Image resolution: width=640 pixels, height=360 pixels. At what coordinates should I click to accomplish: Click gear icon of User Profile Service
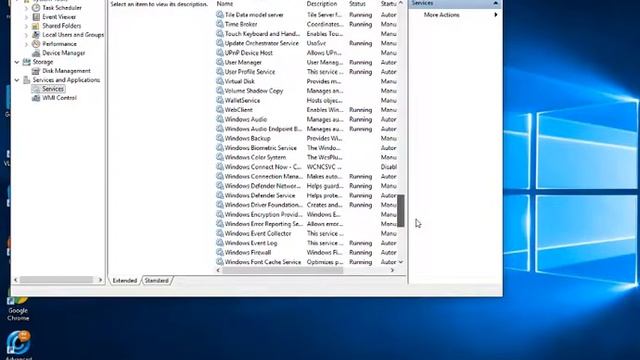[220, 71]
